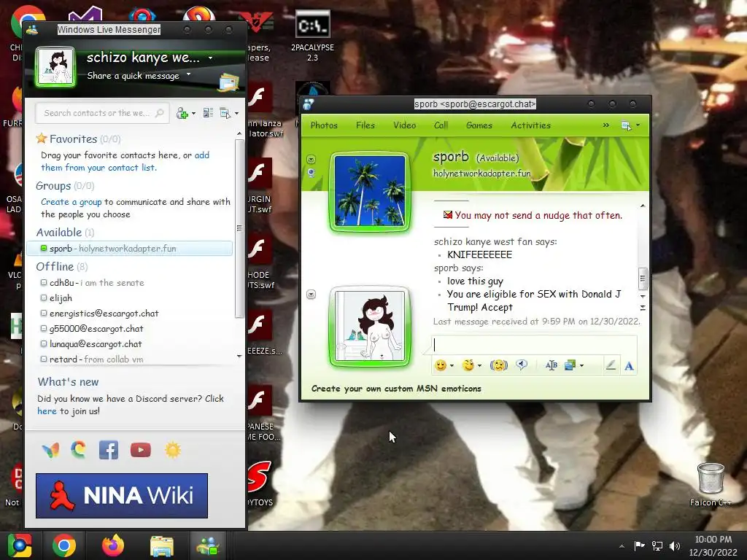
Task: Open the add contact dropdown arrow
Action: (x=193, y=113)
